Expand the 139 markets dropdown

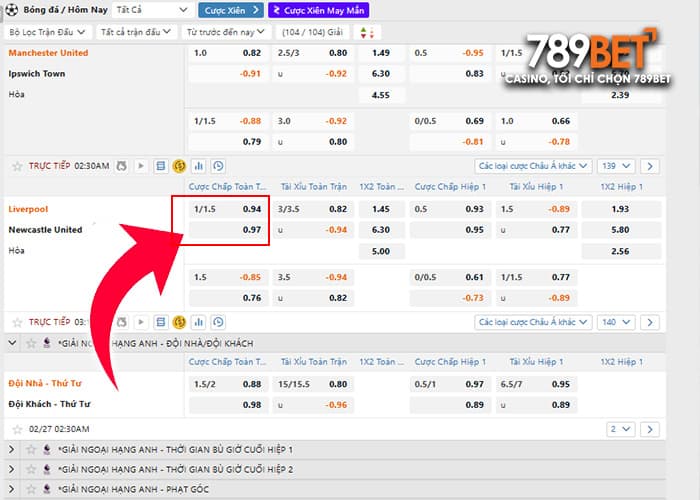coord(616,166)
